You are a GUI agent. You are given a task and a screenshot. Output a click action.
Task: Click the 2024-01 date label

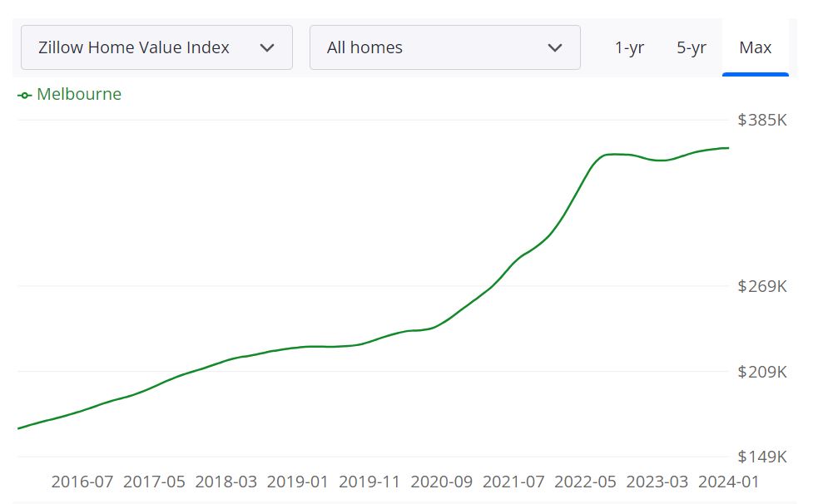point(728,482)
